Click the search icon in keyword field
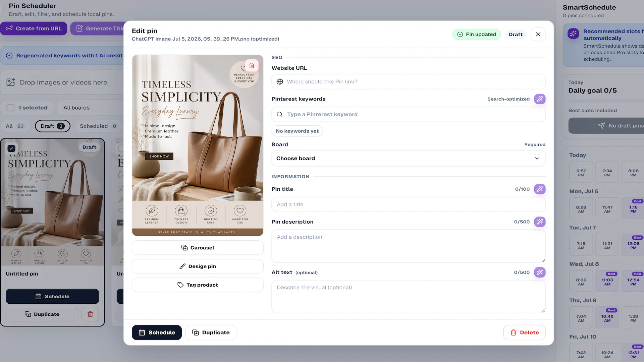Screen dimensions: 644x362 click(x=280, y=114)
